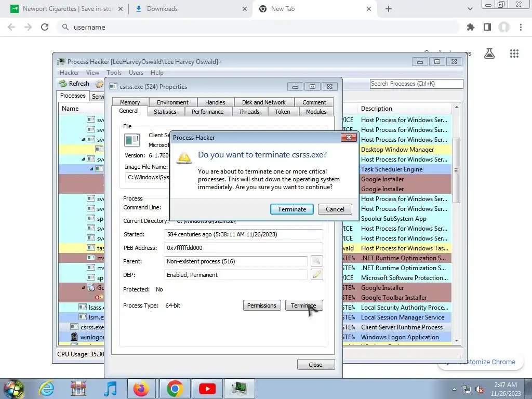This screenshot has width=532, height=399.
Task: Confirm Terminate in the Process Hacker dialog
Action: pos(292,209)
